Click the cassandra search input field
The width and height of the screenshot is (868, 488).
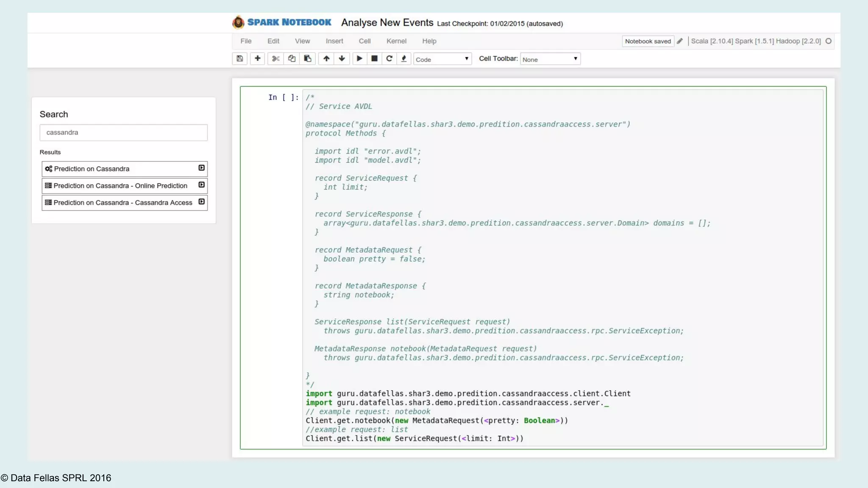123,133
